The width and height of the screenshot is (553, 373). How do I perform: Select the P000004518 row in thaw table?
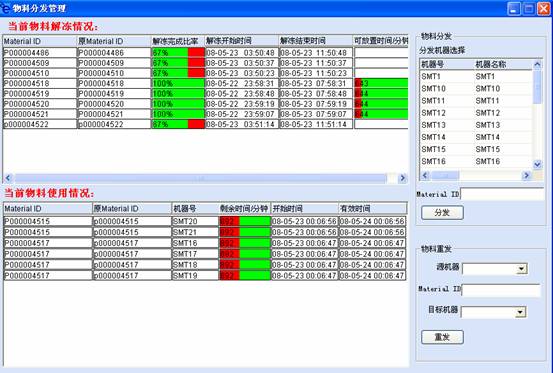click(205, 84)
